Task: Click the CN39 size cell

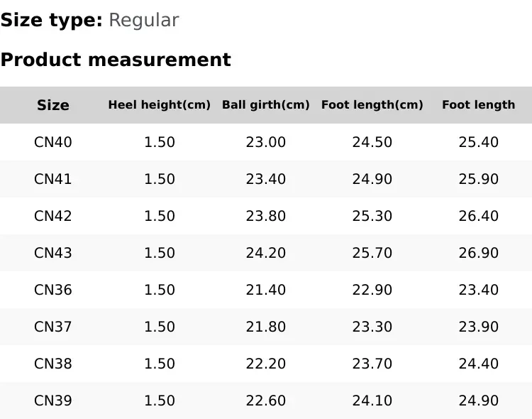Action: pyautogui.click(x=53, y=401)
